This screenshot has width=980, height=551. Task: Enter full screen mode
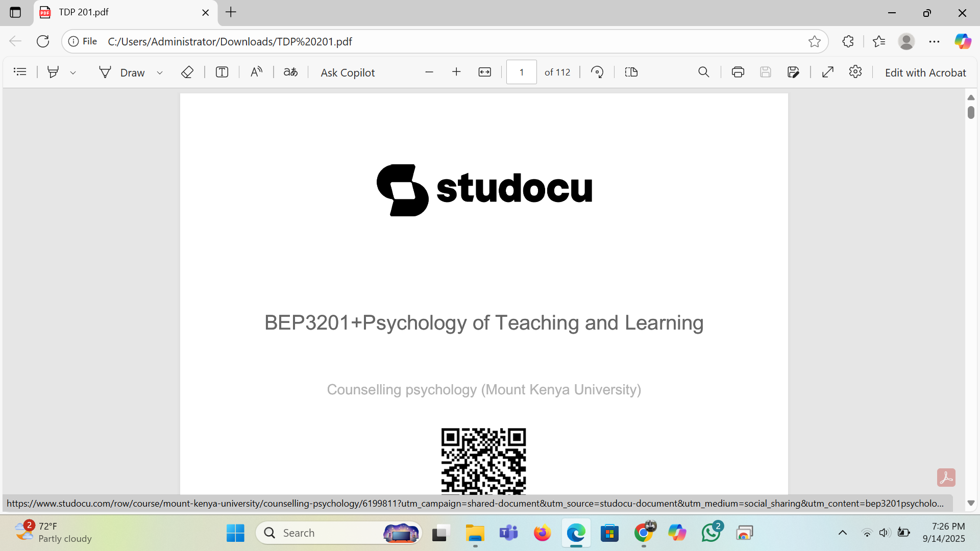pyautogui.click(x=828, y=72)
